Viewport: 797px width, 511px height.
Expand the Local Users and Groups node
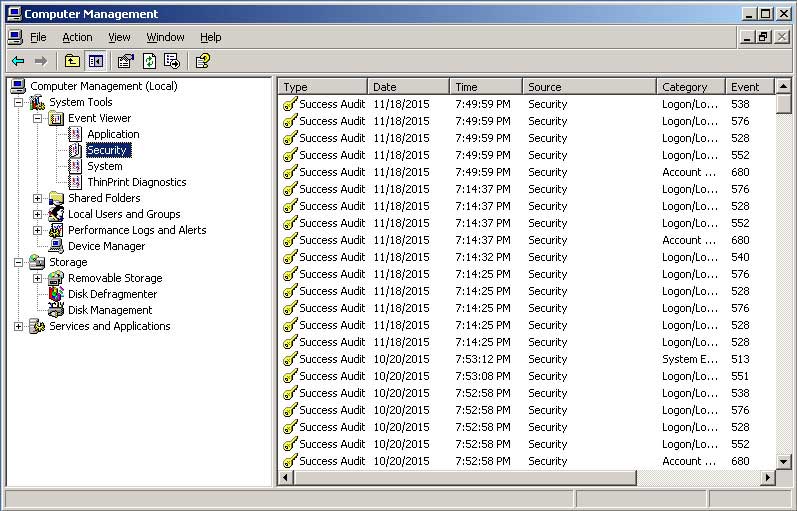(x=38, y=214)
